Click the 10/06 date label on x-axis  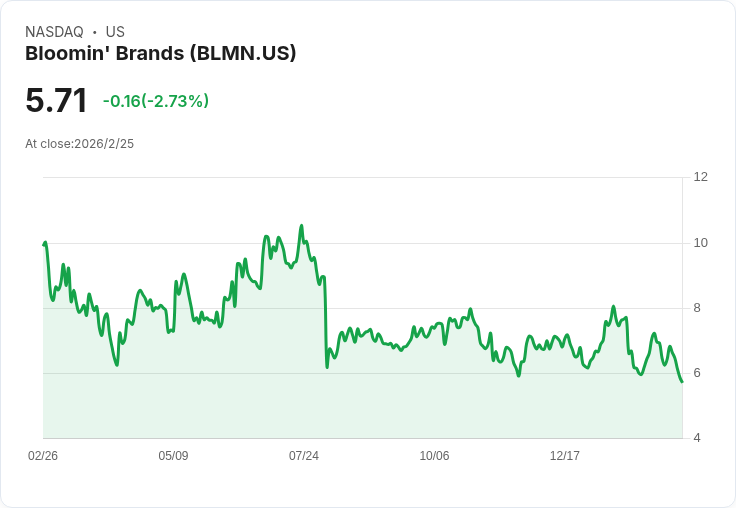pyautogui.click(x=434, y=455)
